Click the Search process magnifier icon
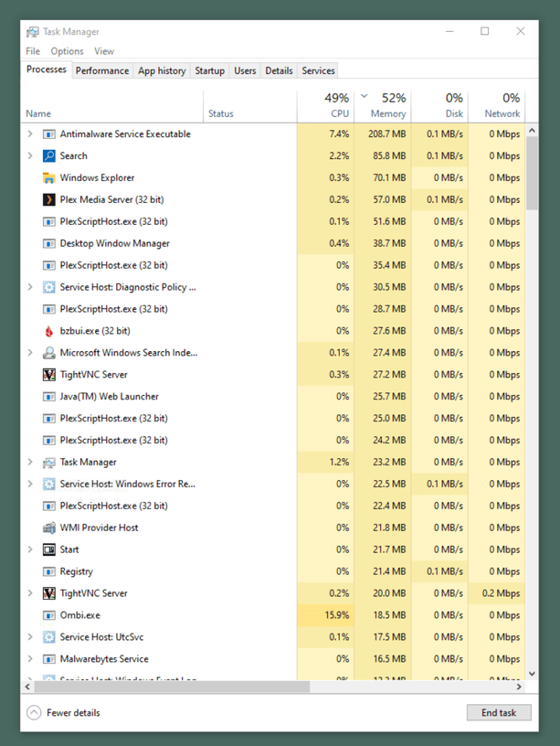 coord(49,155)
